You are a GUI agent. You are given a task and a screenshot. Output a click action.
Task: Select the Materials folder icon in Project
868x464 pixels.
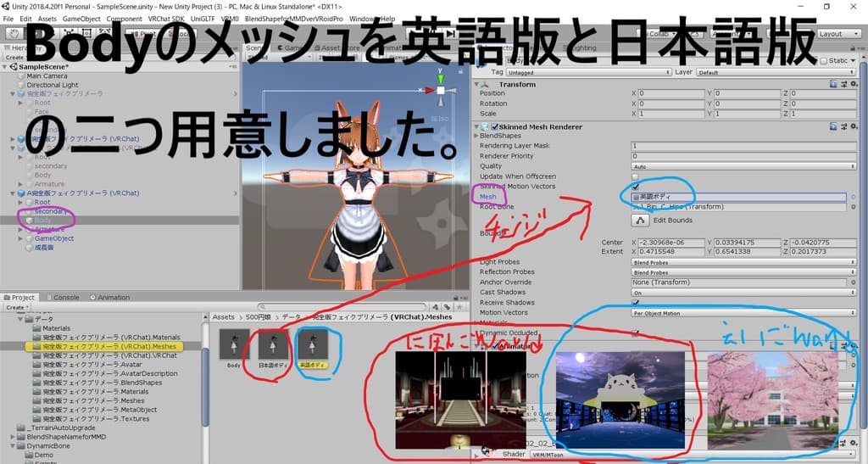click(37, 328)
